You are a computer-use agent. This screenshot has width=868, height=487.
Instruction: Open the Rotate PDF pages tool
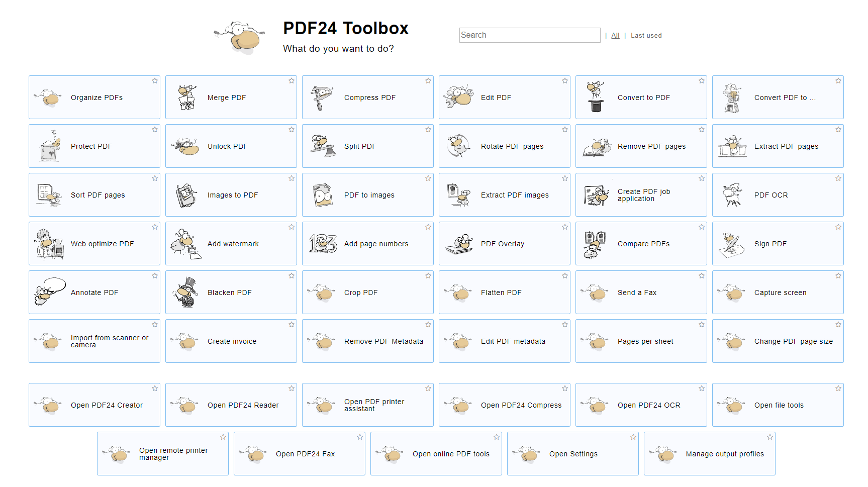(504, 146)
